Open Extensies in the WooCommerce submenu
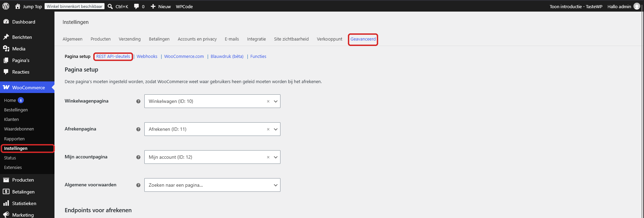 click(x=13, y=167)
